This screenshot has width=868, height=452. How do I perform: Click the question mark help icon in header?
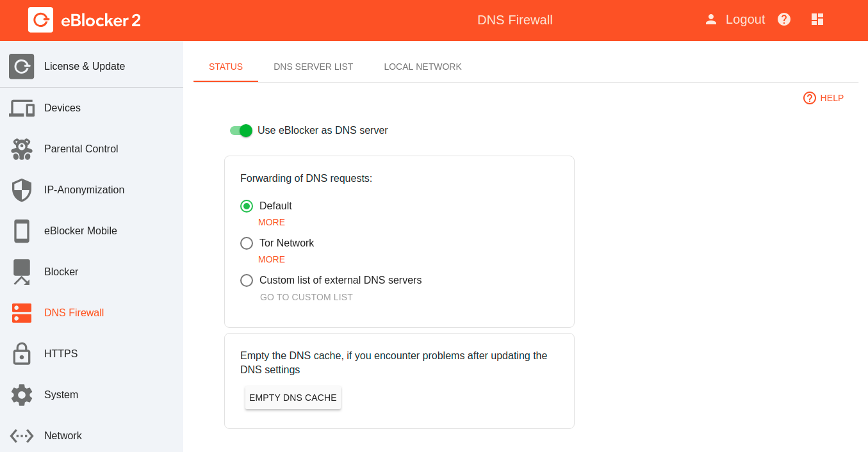[x=784, y=19]
